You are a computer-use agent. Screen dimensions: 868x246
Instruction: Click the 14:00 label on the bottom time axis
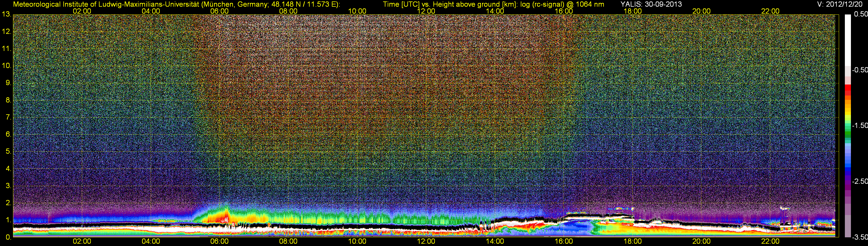[x=495, y=241]
